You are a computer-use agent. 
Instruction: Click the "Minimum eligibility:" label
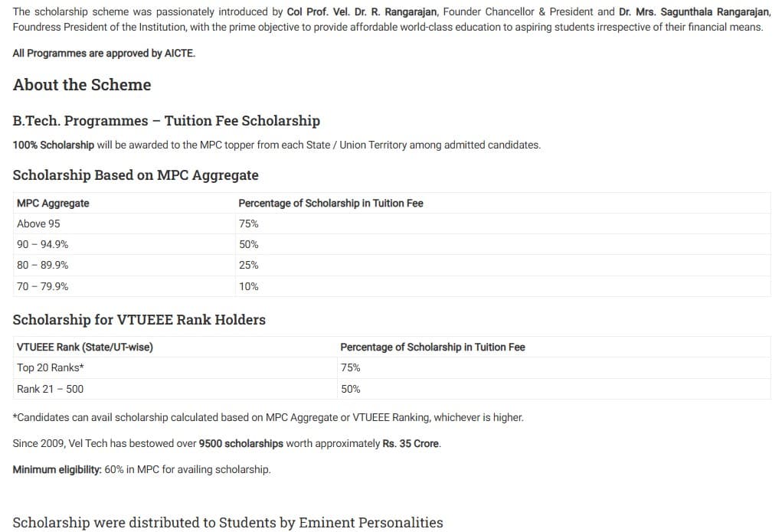click(57, 469)
